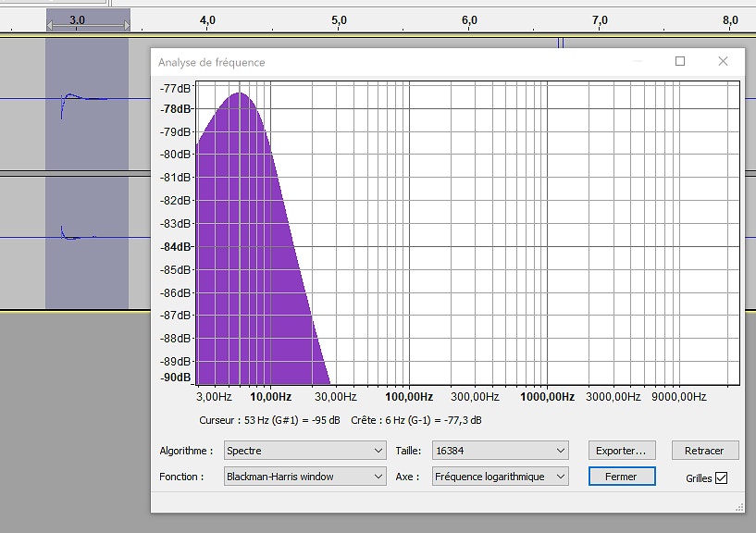Viewport: 756px width, 533px height.
Task: Open the Taille dropdown set to 16384
Action: coord(500,451)
